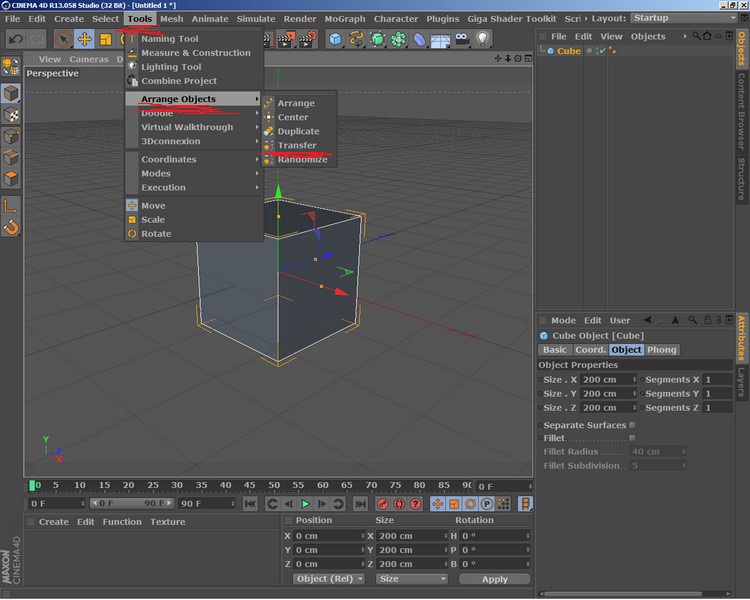Screen dimensions: 750x600
Task: Switch to the Coord. tab
Action: (x=590, y=350)
